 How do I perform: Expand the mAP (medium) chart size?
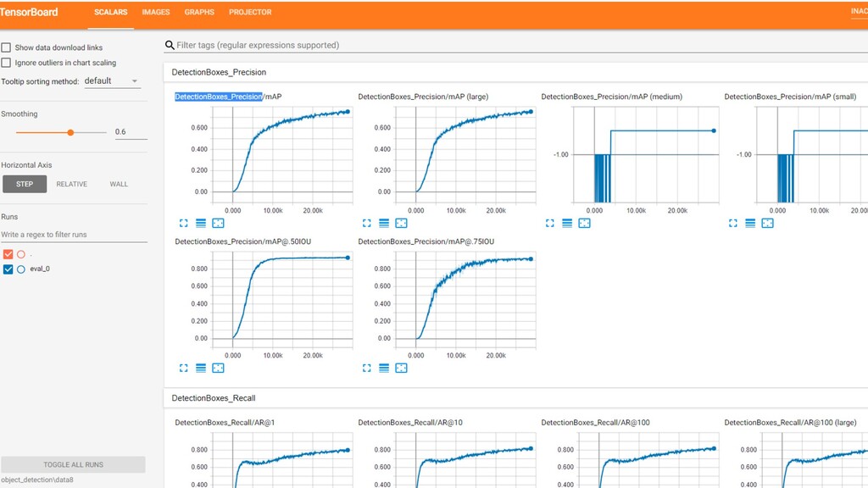pyautogui.click(x=549, y=223)
